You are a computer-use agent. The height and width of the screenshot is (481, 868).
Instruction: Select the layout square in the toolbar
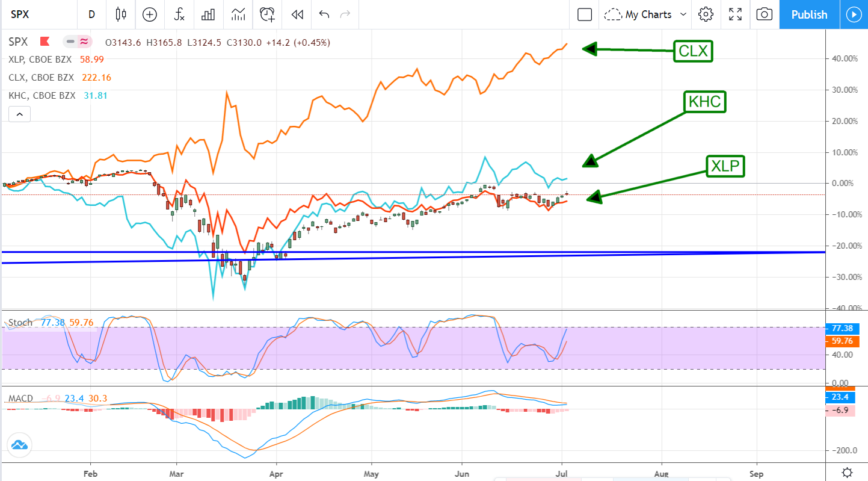coord(585,14)
